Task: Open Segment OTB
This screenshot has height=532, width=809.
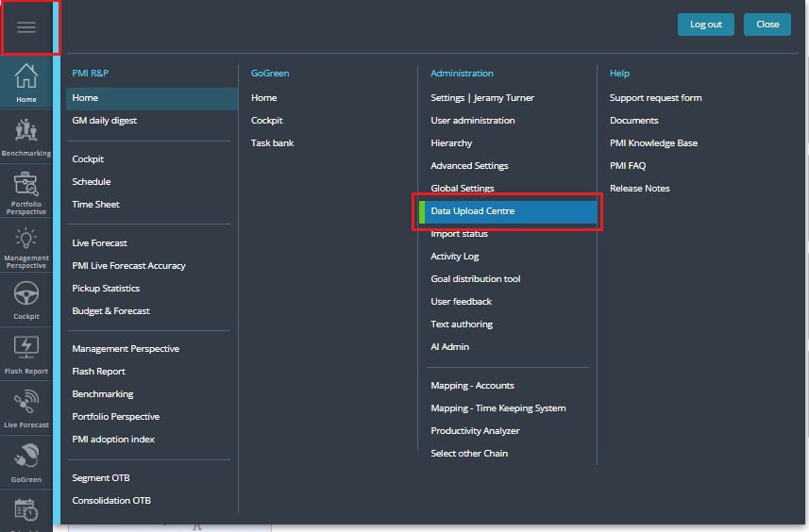Action: coord(101,478)
